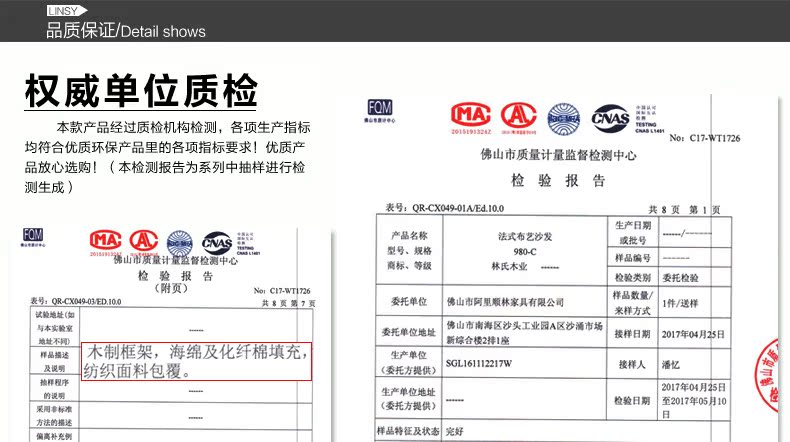This screenshot has width=790, height=442.
Task: Click the highlighted text "木制框架，海绵及化纤棉填充"
Action: [198, 352]
